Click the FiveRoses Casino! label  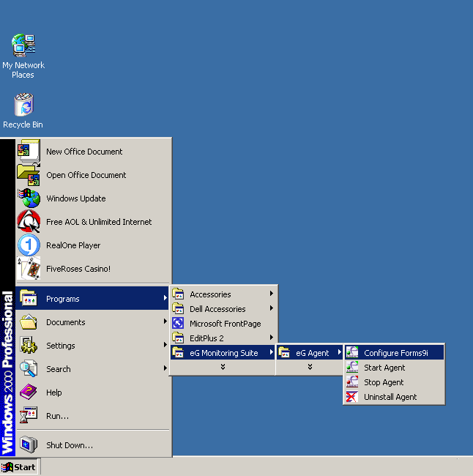78,269
